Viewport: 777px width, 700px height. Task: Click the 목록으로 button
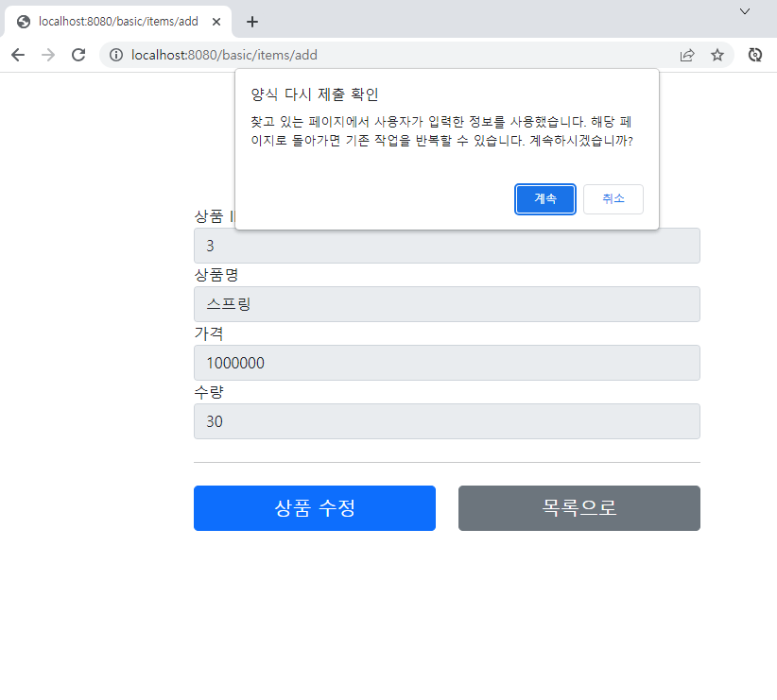(578, 508)
